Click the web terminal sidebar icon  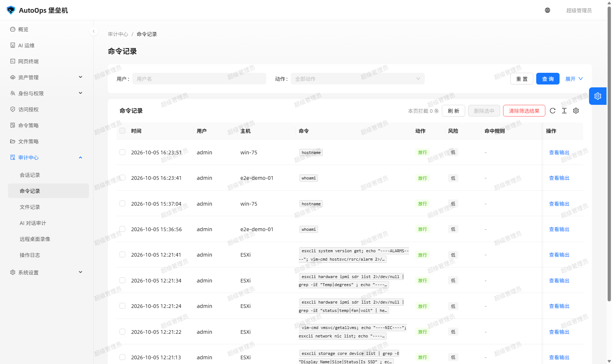click(x=13, y=61)
